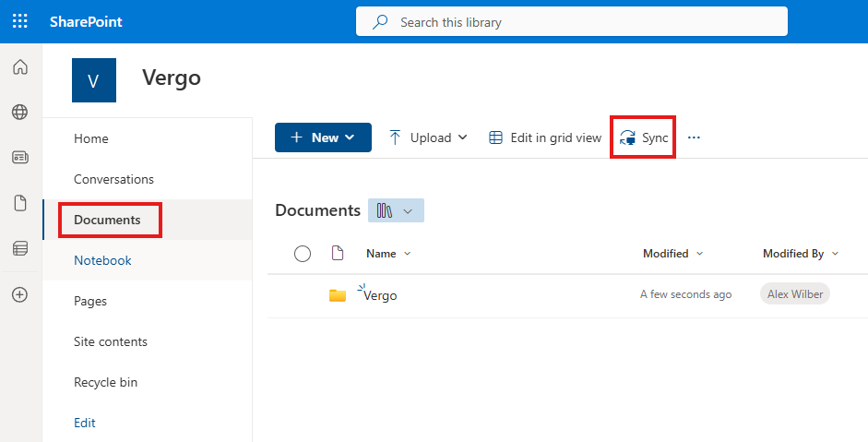Go to Home in site navigation
This screenshot has height=442, width=868.
point(91,138)
